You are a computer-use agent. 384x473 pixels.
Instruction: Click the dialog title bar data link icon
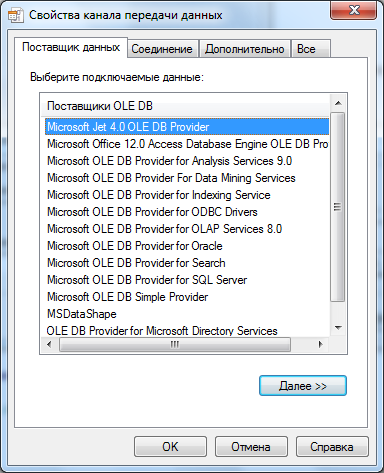(x=15, y=15)
